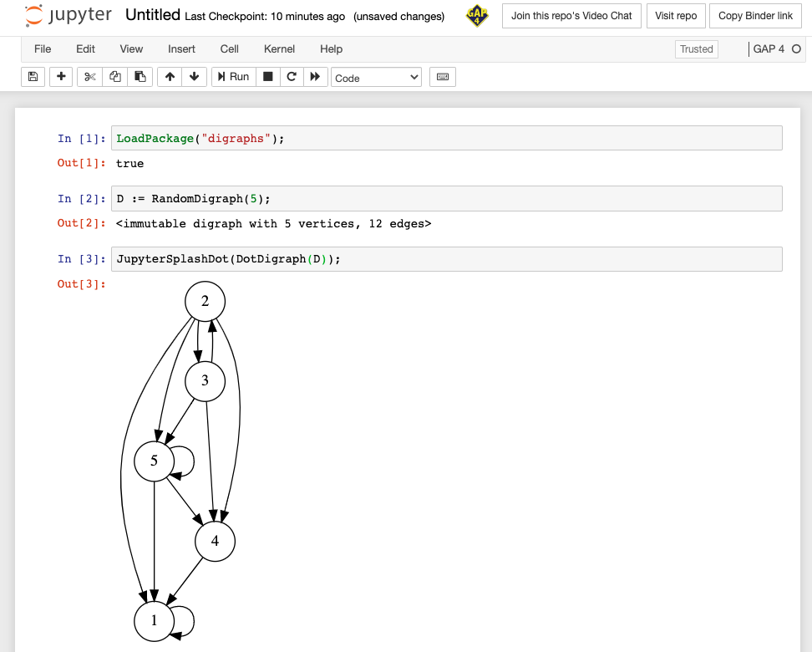
Task: Open the Kernel menu
Action: tap(279, 49)
